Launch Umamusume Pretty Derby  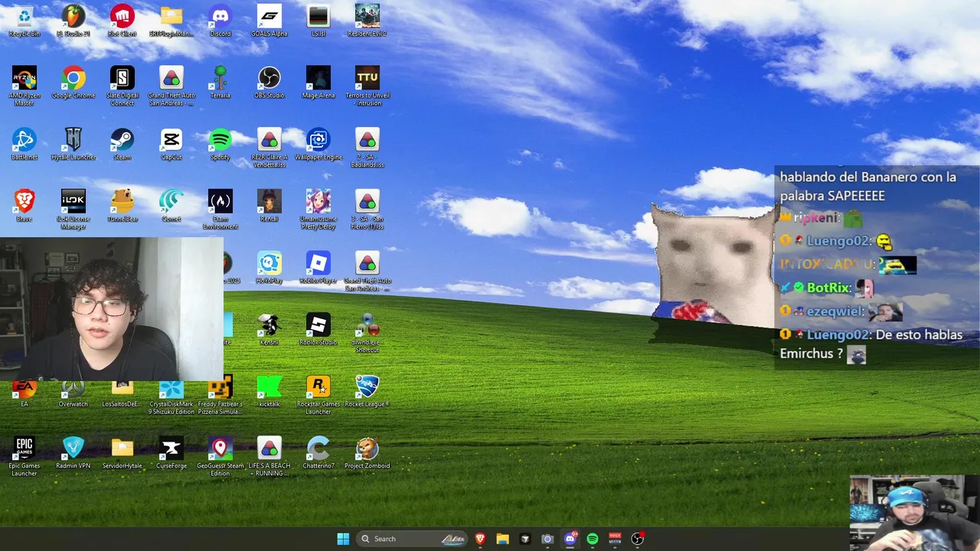pos(318,210)
